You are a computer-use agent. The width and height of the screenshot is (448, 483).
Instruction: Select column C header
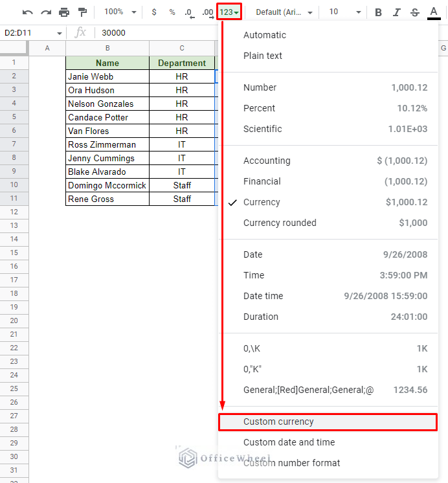point(182,48)
